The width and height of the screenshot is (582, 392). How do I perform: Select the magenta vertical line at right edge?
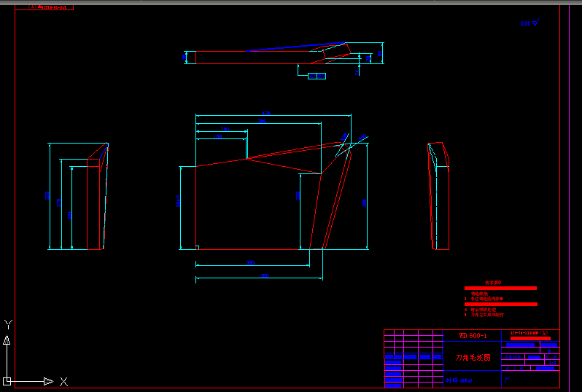569,197
